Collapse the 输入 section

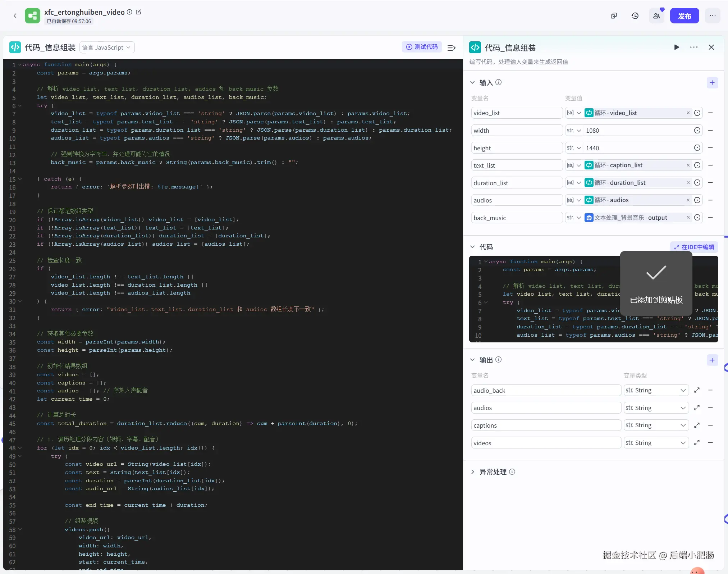coord(472,83)
